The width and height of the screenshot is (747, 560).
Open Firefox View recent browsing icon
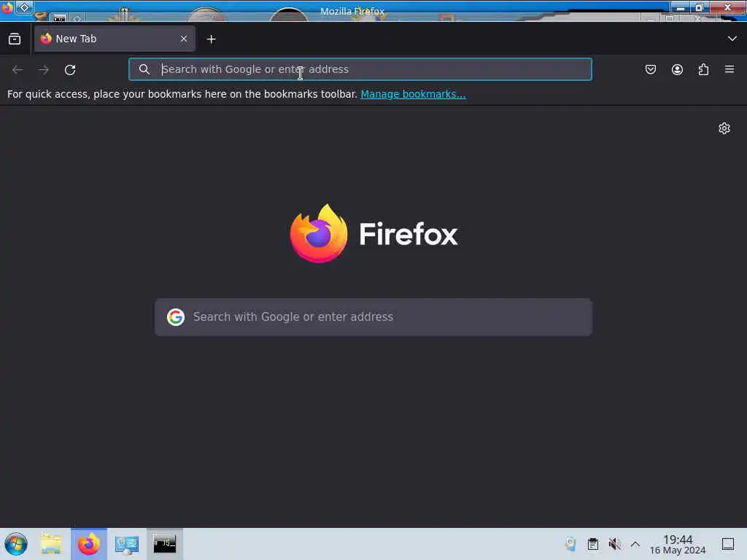pos(15,39)
